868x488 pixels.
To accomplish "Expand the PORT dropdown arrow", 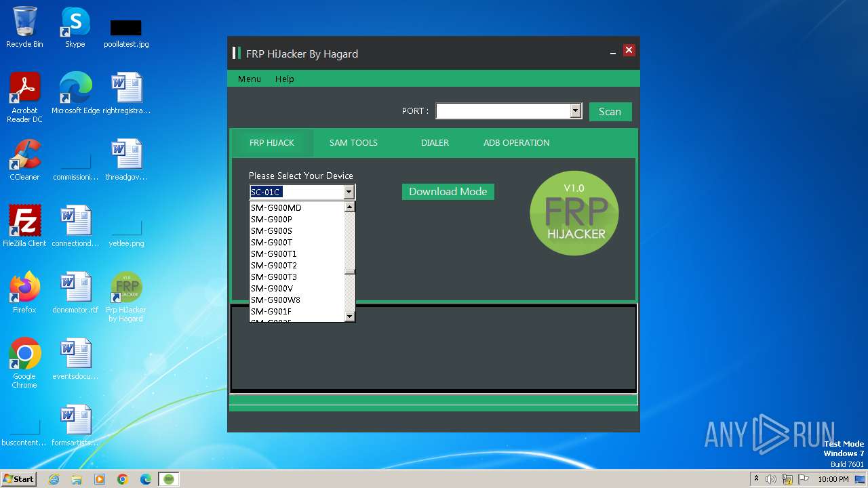I will click(x=576, y=110).
